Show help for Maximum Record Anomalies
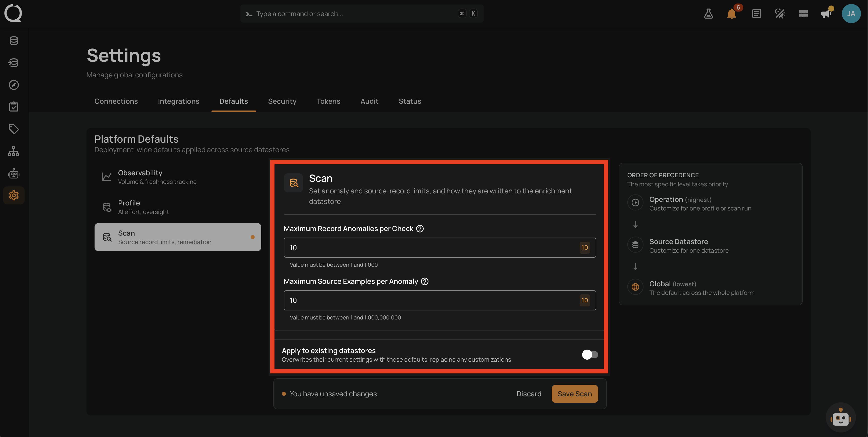 (420, 229)
